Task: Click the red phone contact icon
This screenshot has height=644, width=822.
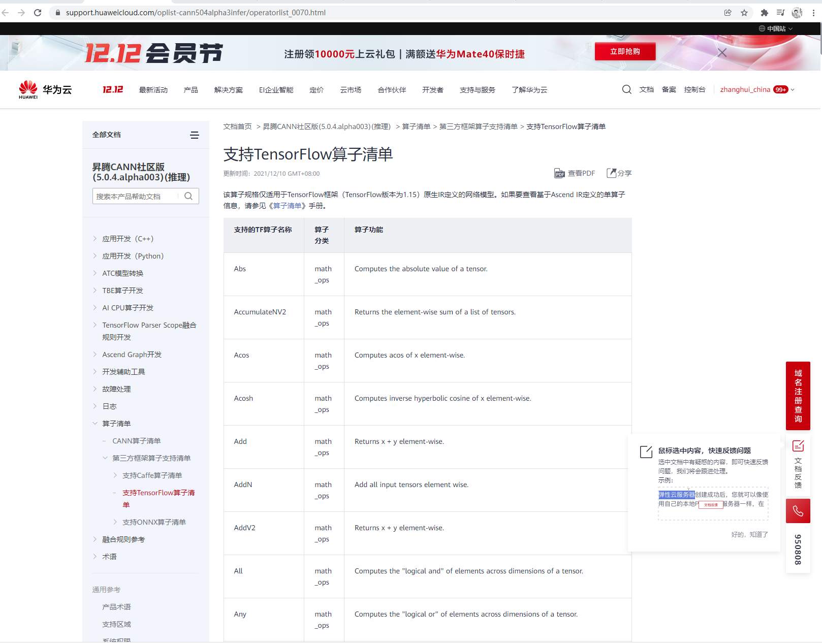Action: [x=798, y=511]
